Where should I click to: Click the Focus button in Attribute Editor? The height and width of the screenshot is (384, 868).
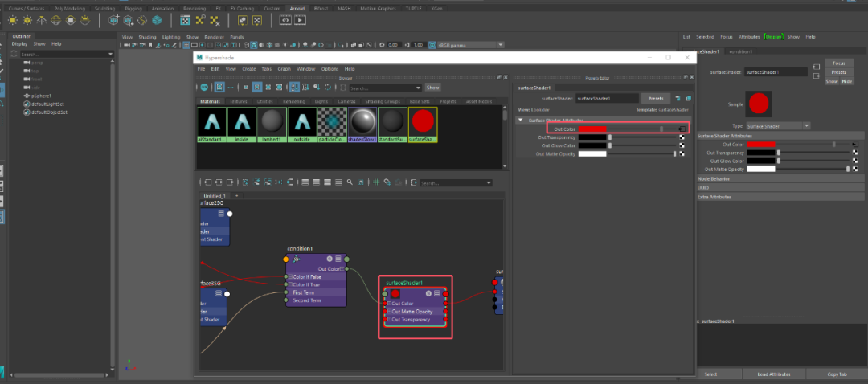coord(839,63)
